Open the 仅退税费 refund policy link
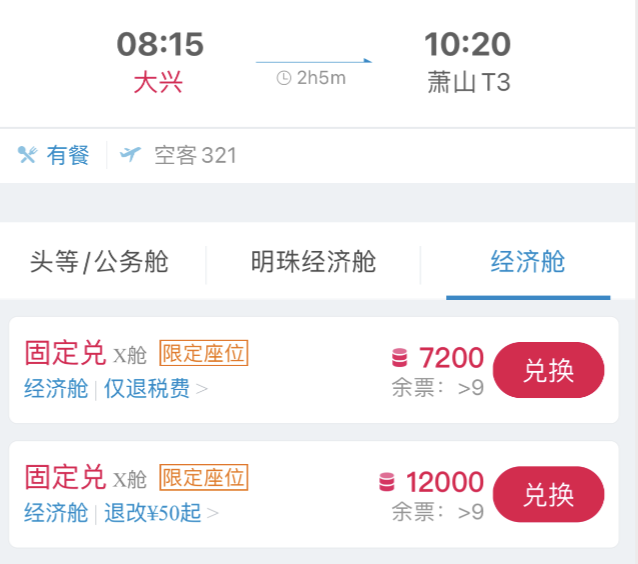Viewport: 638px width, 564px height. tap(147, 388)
